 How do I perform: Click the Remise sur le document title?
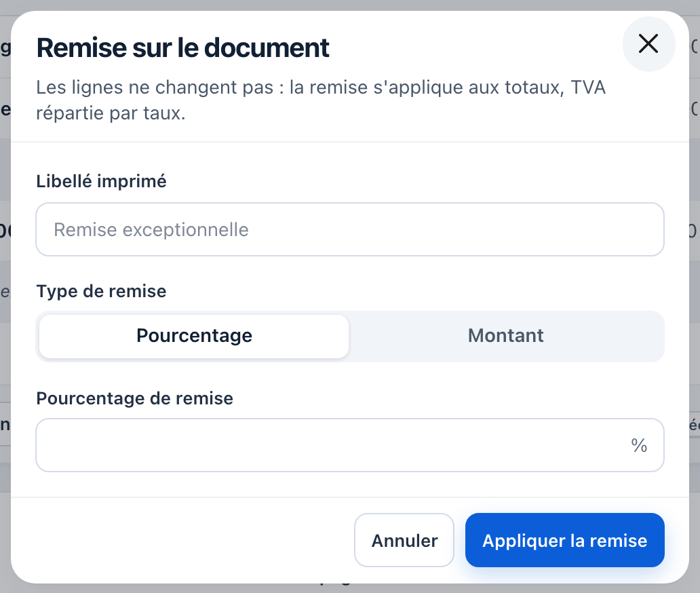point(182,47)
